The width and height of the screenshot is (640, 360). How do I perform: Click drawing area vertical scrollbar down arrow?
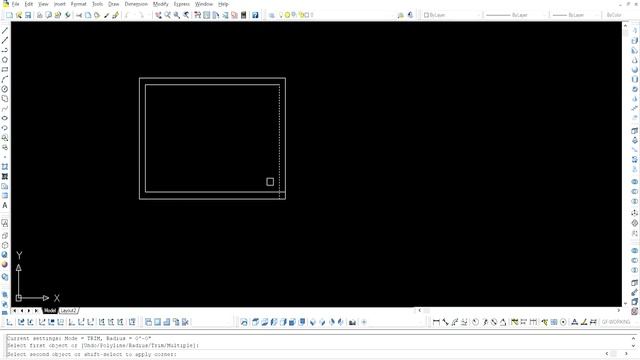[625, 304]
